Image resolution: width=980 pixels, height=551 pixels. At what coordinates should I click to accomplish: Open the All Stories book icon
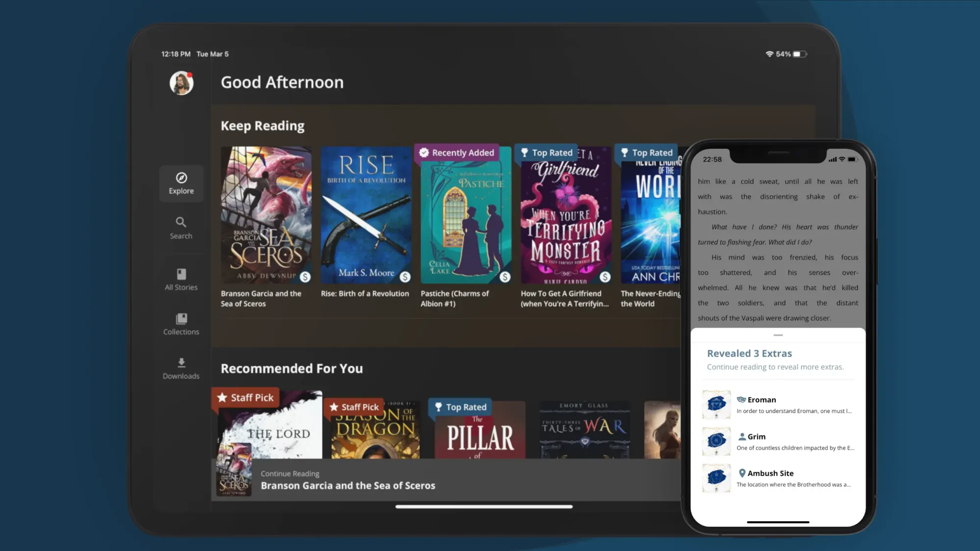[181, 274]
